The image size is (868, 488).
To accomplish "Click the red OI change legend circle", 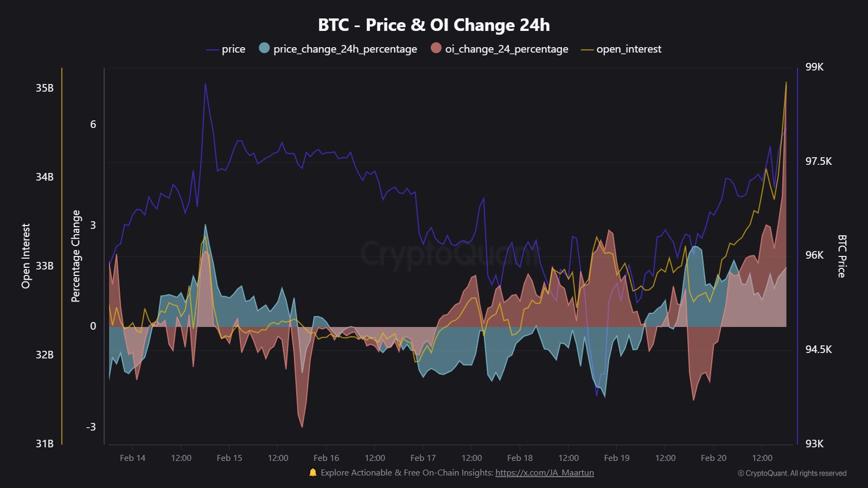I will (436, 48).
